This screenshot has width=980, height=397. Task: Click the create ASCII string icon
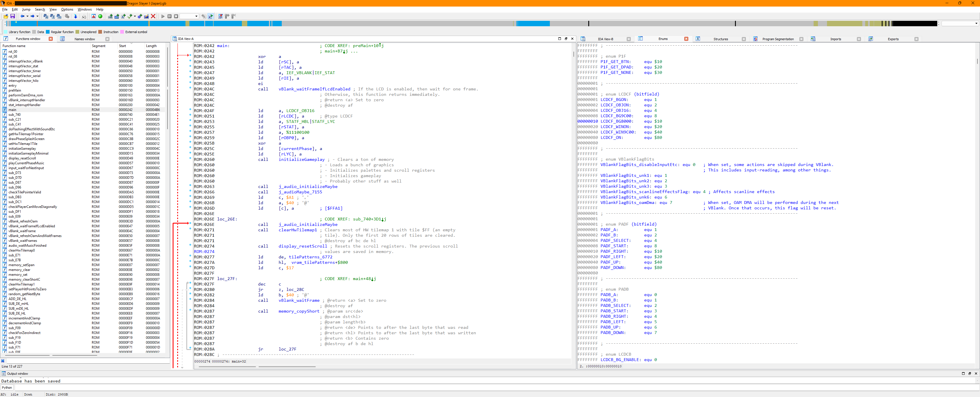click(123, 16)
